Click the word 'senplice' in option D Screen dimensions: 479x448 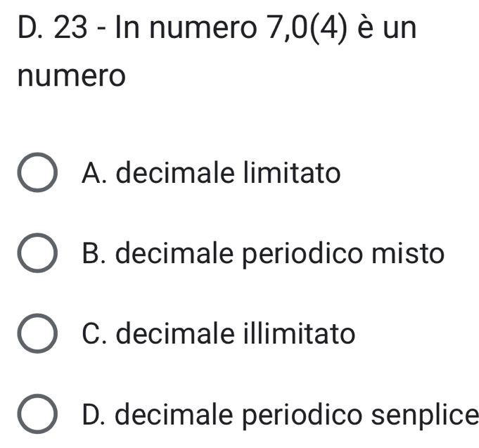428,414
